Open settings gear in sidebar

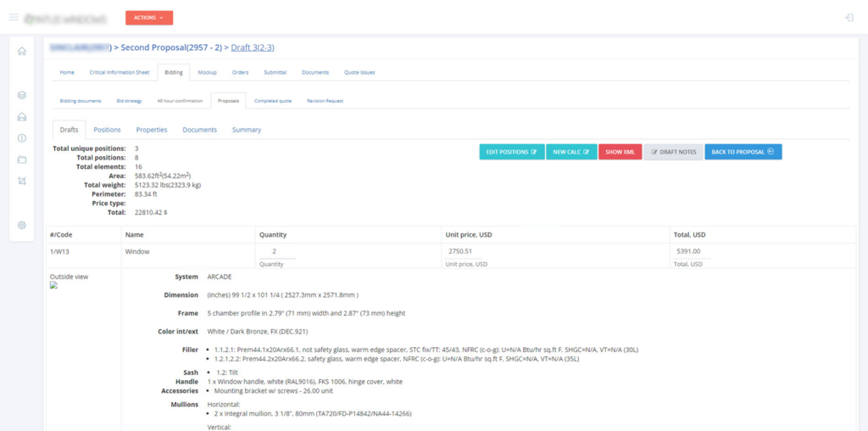click(x=22, y=225)
